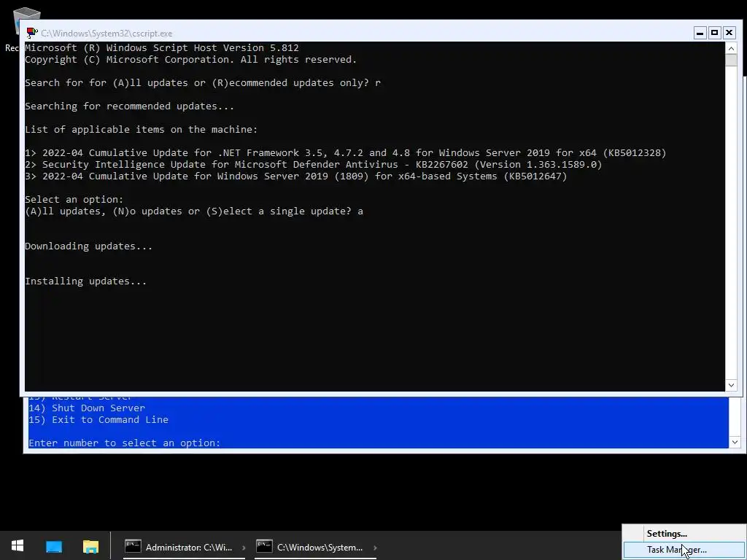This screenshot has height=560, width=747.
Task: Click the C:\Windows\System32\cscript.exe window title
Action: tap(107, 34)
